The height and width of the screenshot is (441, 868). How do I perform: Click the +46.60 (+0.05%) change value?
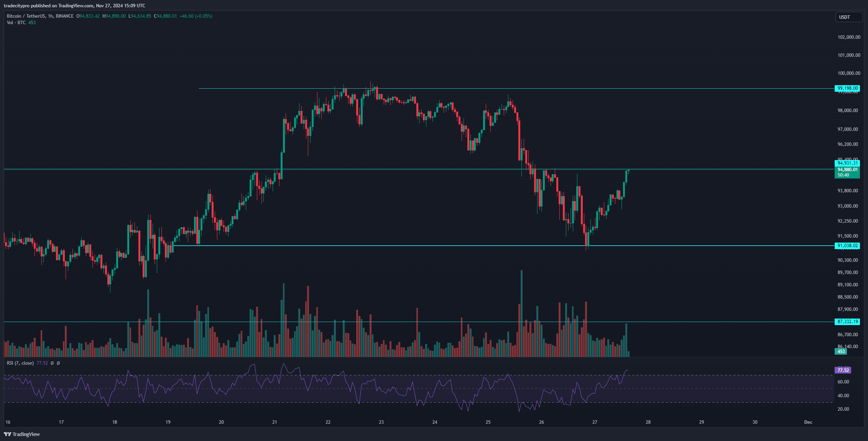click(196, 16)
